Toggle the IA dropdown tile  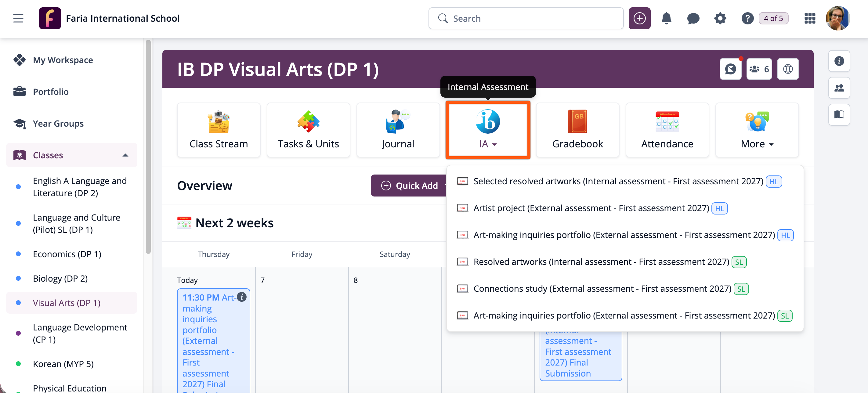click(x=488, y=130)
